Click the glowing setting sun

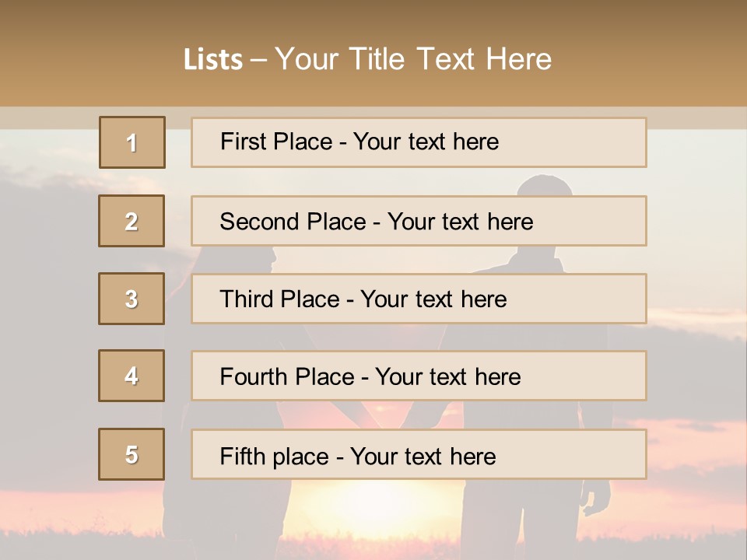pyautogui.click(x=373, y=506)
